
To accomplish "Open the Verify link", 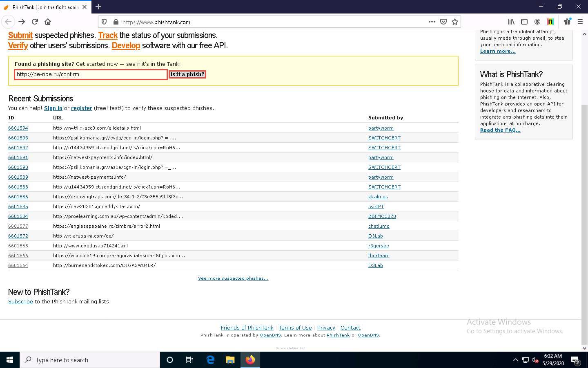I will [x=18, y=46].
